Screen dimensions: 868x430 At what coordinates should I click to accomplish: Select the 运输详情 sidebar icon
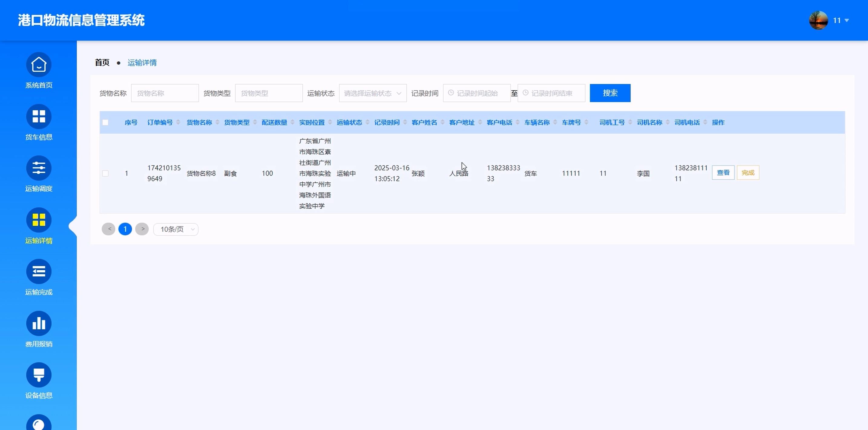pos(39,220)
